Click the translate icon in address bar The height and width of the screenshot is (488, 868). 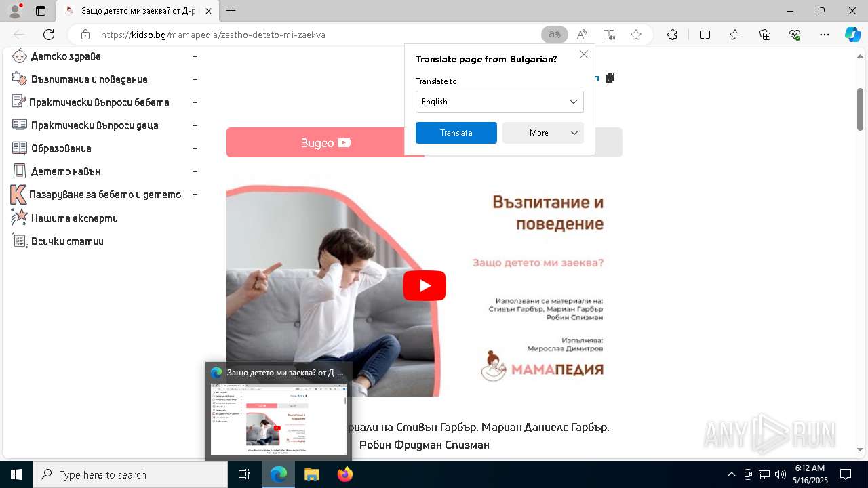coord(554,35)
